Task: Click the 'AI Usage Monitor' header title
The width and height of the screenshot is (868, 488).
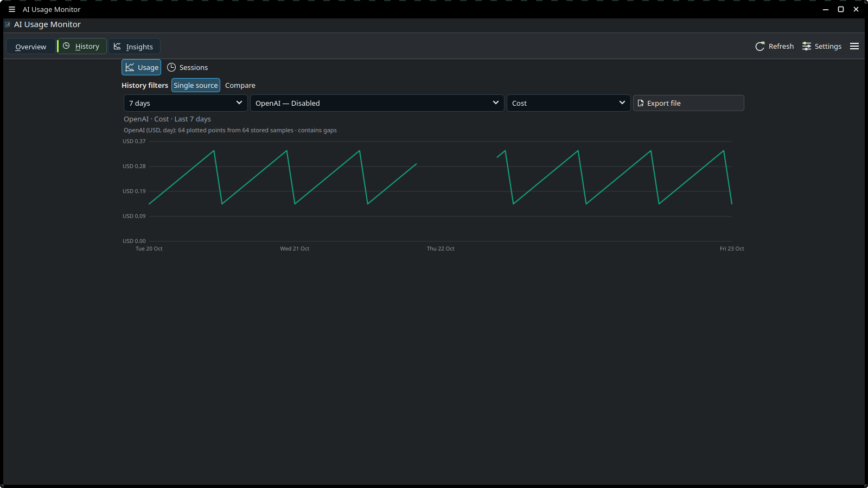Action: tap(47, 24)
